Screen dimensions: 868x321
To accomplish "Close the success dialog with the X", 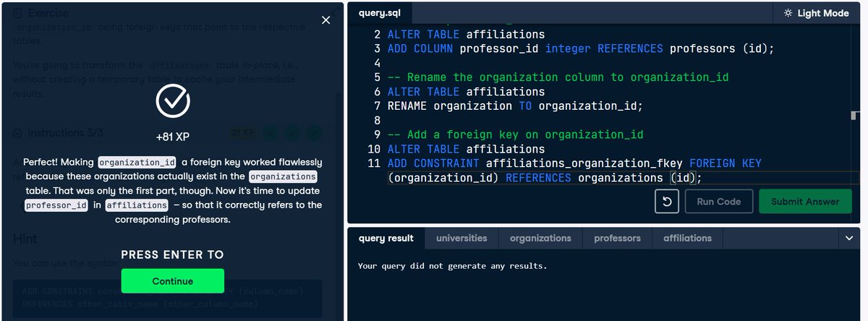I will [x=325, y=20].
